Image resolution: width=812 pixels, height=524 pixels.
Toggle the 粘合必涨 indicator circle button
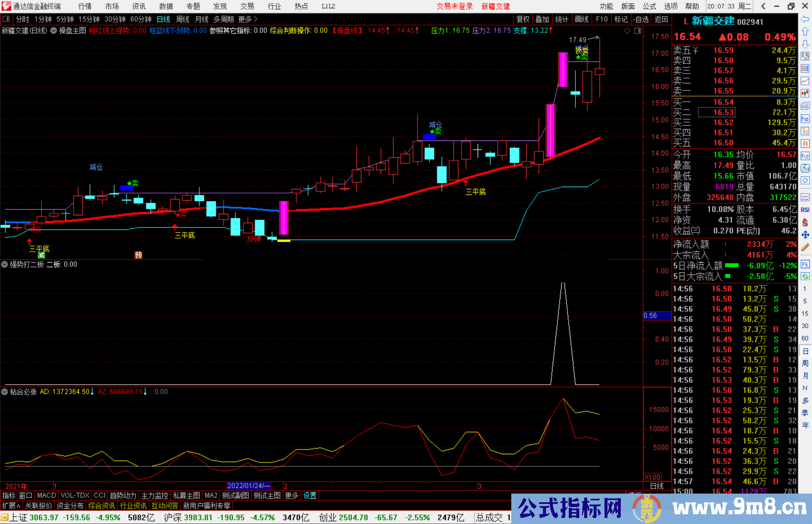coord(5,392)
